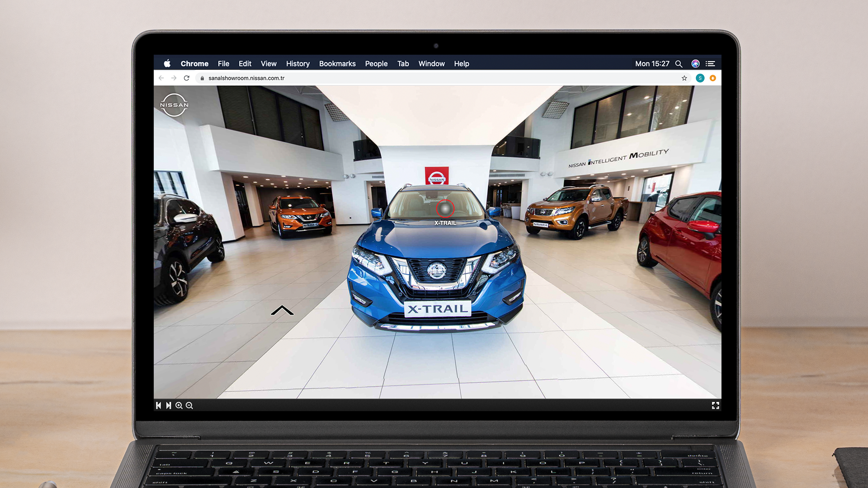Click the previous scene icon in bottom toolbar
Viewport: 868px width, 488px height.
point(158,405)
